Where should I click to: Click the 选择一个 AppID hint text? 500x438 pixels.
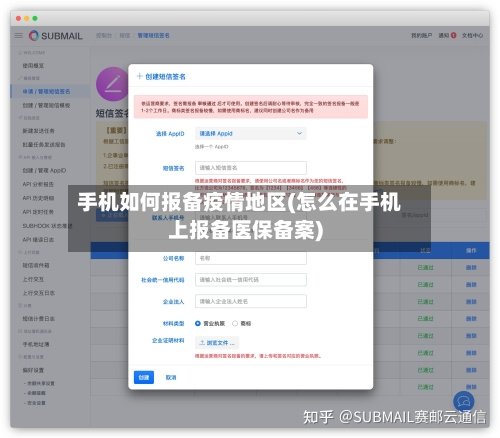[x=212, y=147]
